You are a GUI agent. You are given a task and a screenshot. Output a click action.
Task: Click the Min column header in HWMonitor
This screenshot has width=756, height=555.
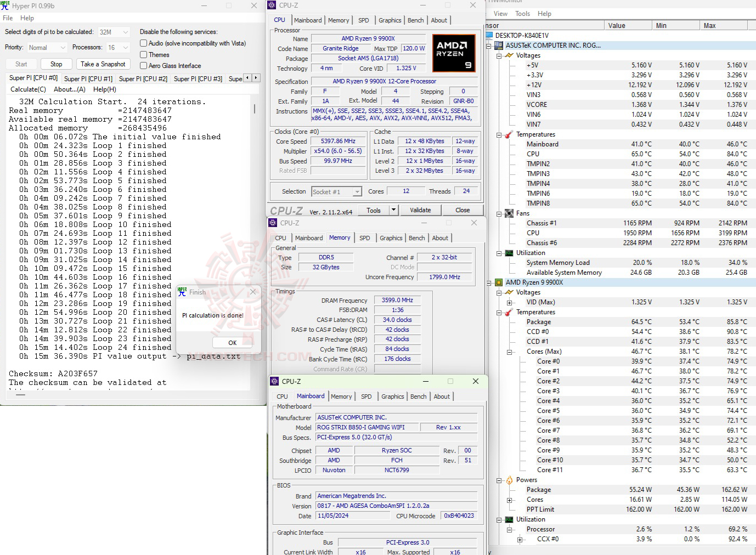[x=676, y=26]
